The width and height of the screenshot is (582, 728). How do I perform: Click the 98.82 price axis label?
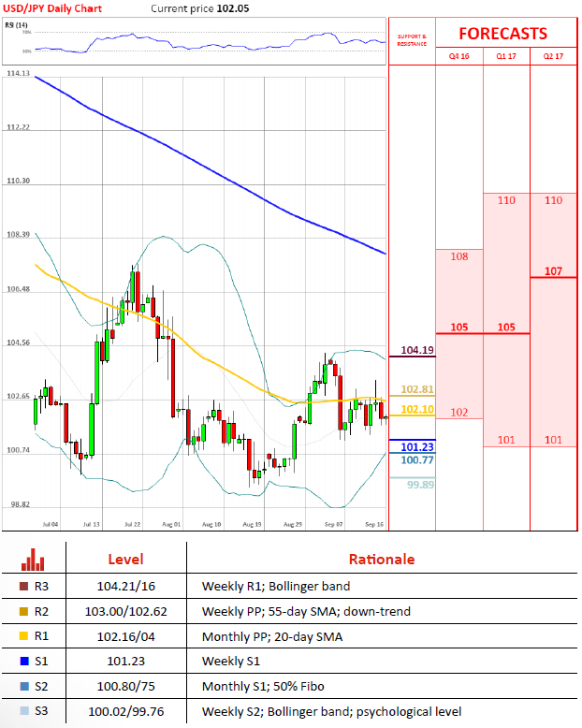point(20,504)
